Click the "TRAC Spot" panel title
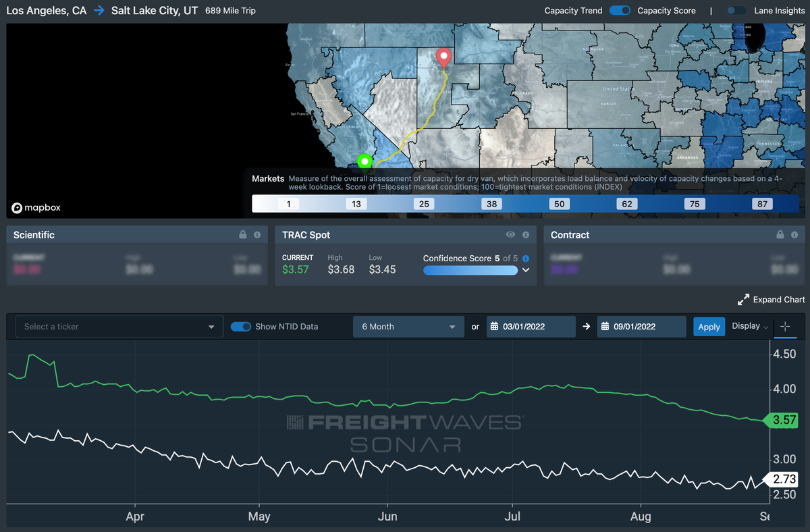Image resolution: width=810 pixels, height=532 pixels. point(306,235)
